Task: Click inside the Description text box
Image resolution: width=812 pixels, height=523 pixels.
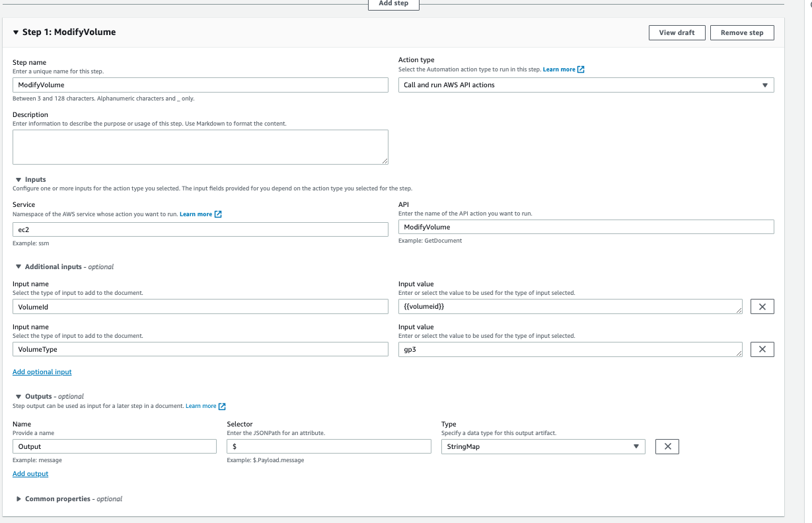Action: point(200,147)
